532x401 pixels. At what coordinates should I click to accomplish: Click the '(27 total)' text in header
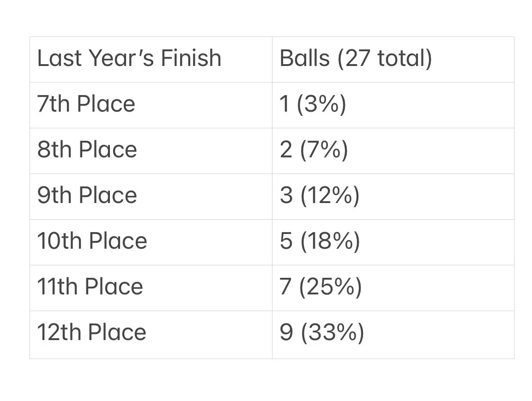[x=385, y=59]
